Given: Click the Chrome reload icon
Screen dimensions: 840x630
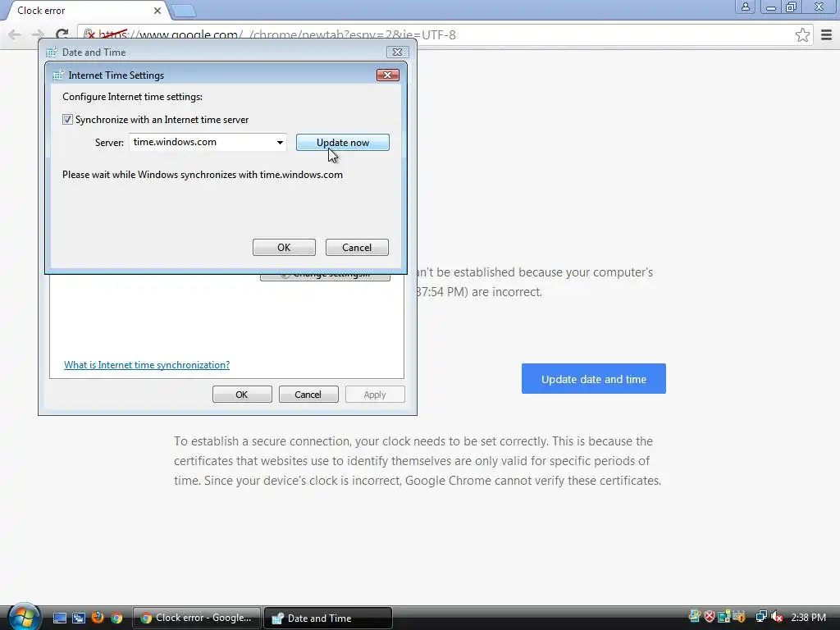Looking at the screenshot, I should [x=62, y=34].
